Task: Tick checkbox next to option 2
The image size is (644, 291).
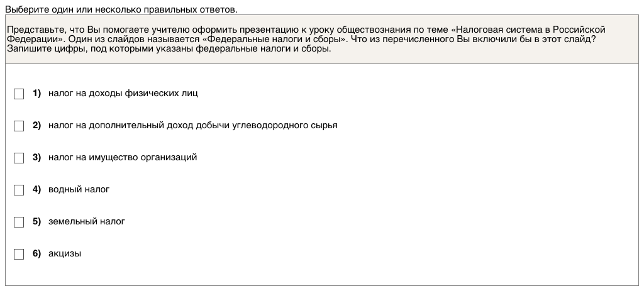Action: (x=19, y=126)
